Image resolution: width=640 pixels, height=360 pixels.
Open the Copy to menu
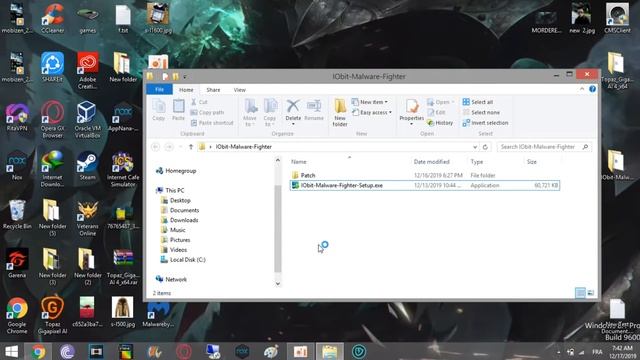(270, 113)
